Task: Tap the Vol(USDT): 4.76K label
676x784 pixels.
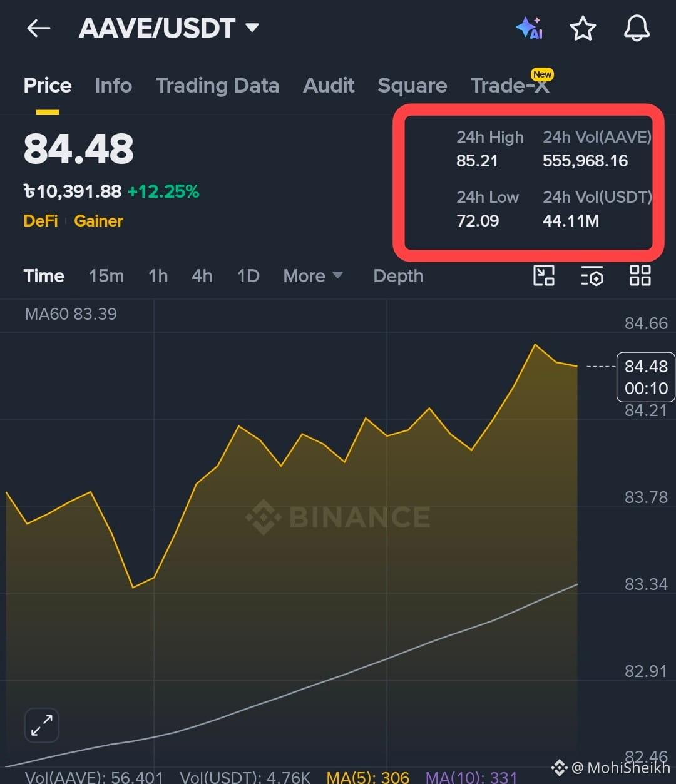Action: click(x=245, y=777)
